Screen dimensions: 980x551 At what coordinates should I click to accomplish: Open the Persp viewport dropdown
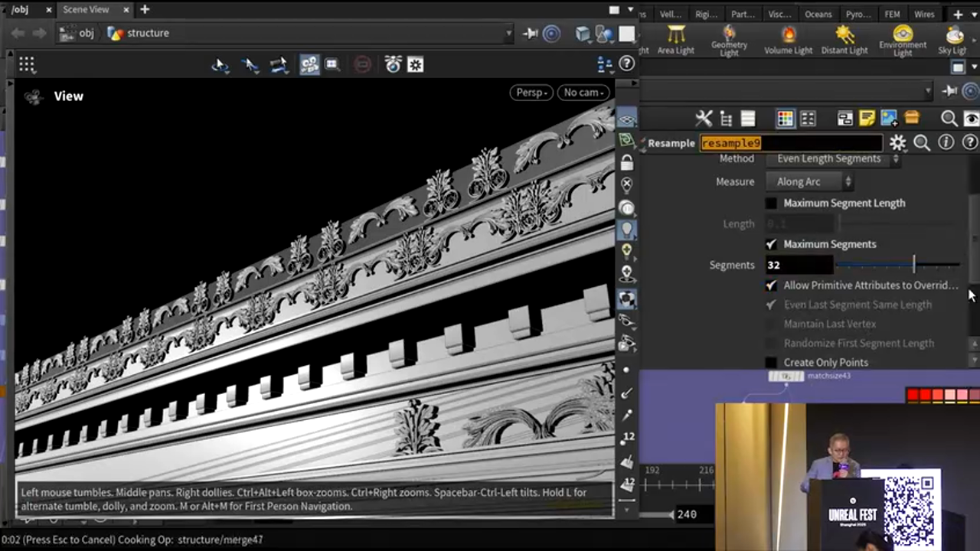coord(531,93)
